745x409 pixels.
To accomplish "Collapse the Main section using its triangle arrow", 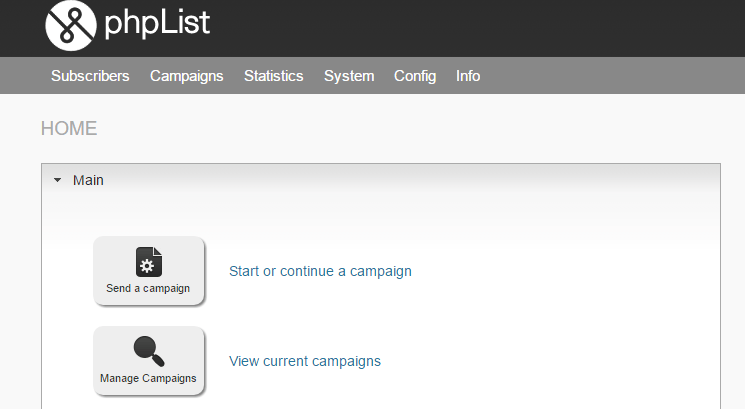I will [57, 180].
